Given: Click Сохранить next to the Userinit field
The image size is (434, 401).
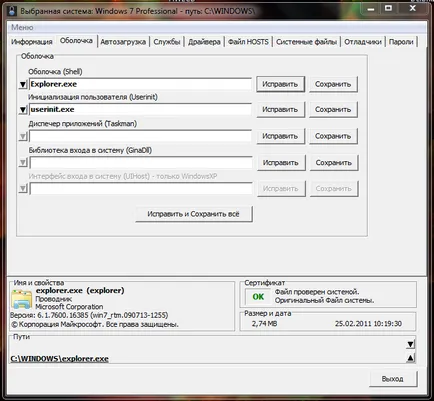Looking at the screenshot, I should 333,110.
